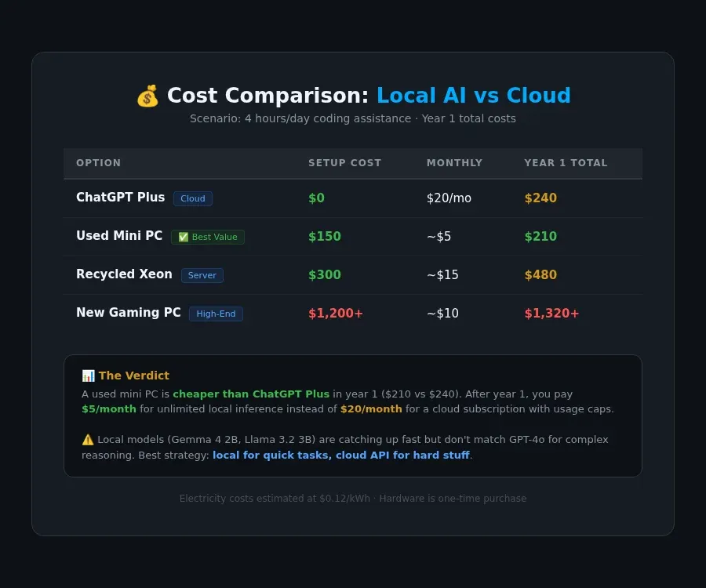706x588 pixels.
Task: Click the money bag emoji icon
Action: [x=147, y=96]
